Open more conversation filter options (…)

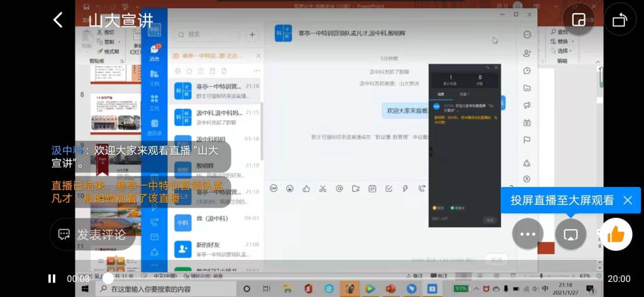point(257,70)
